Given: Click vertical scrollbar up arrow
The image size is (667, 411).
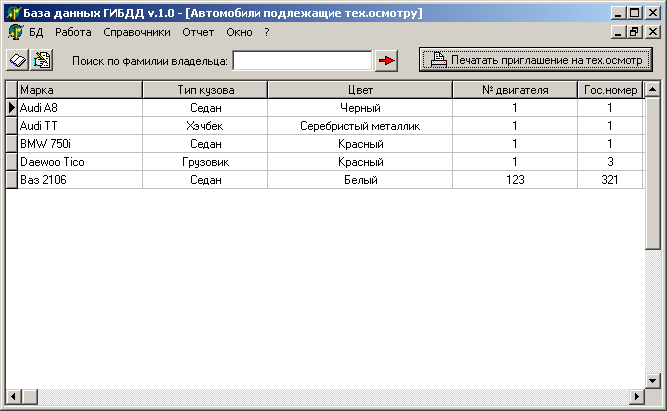Looking at the screenshot, I should (x=652, y=89).
